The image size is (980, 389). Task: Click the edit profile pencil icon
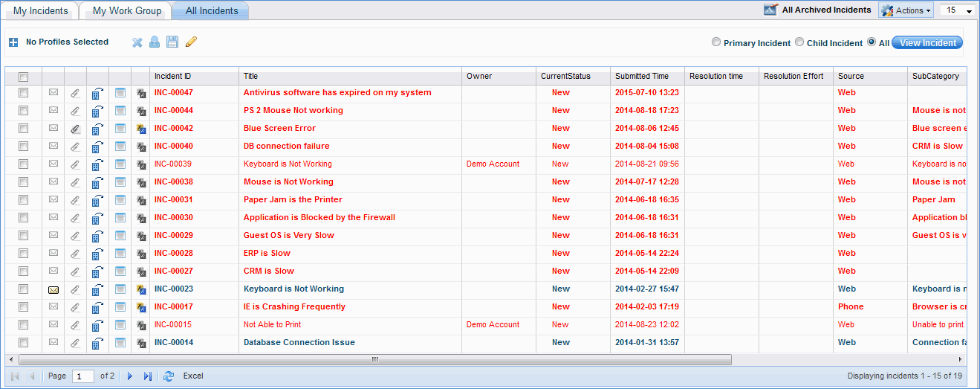pos(191,42)
